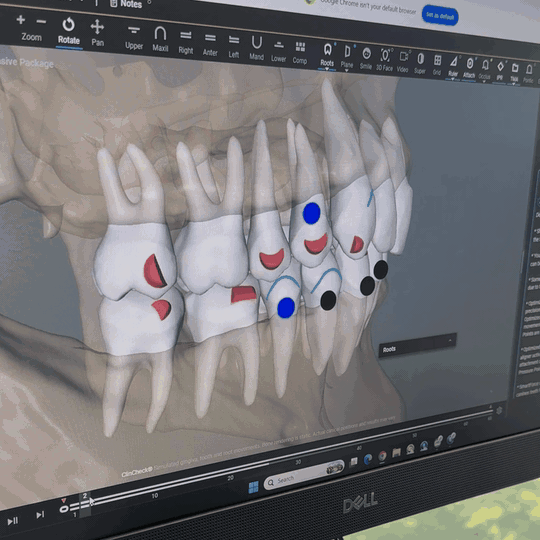Show the Left side view
The height and width of the screenshot is (540, 540).
click(234, 47)
